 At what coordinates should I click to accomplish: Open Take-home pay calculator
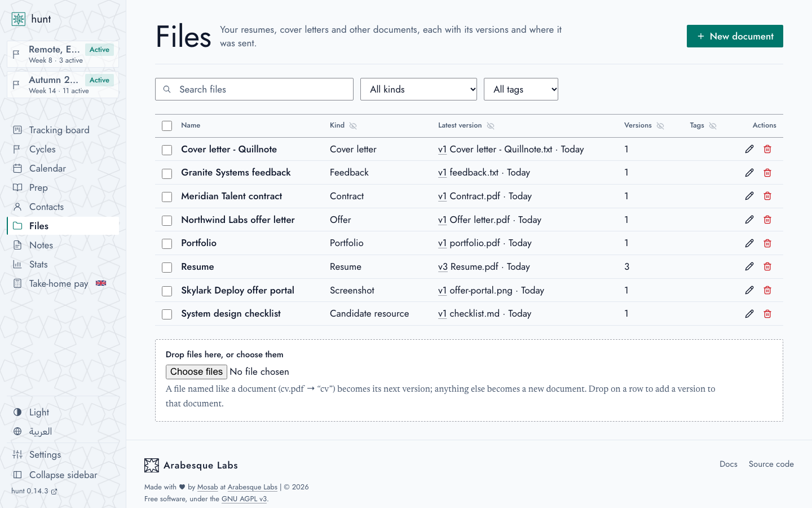(x=63, y=283)
